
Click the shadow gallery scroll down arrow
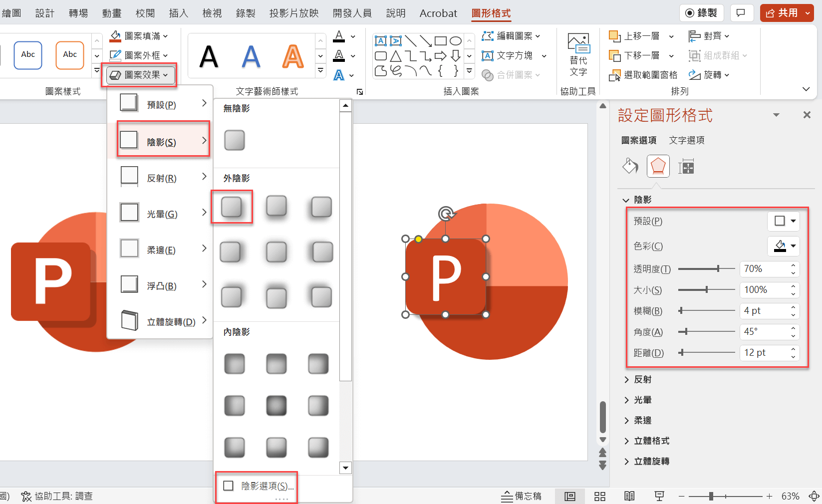point(345,468)
